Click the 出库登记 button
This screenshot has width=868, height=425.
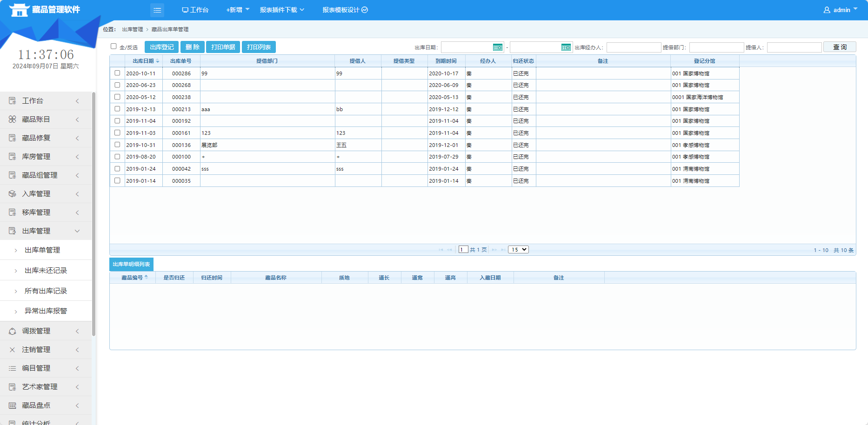[161, 47]
